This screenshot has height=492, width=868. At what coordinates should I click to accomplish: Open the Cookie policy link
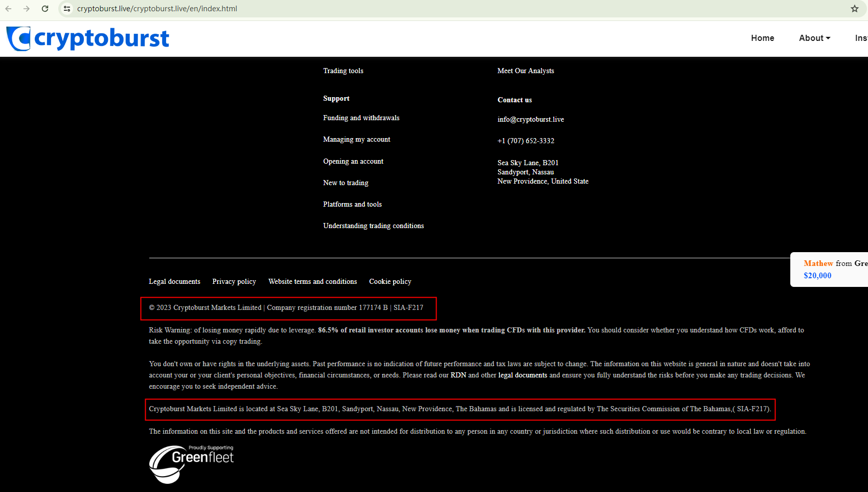pyautogui.click(x=390, y=281)
